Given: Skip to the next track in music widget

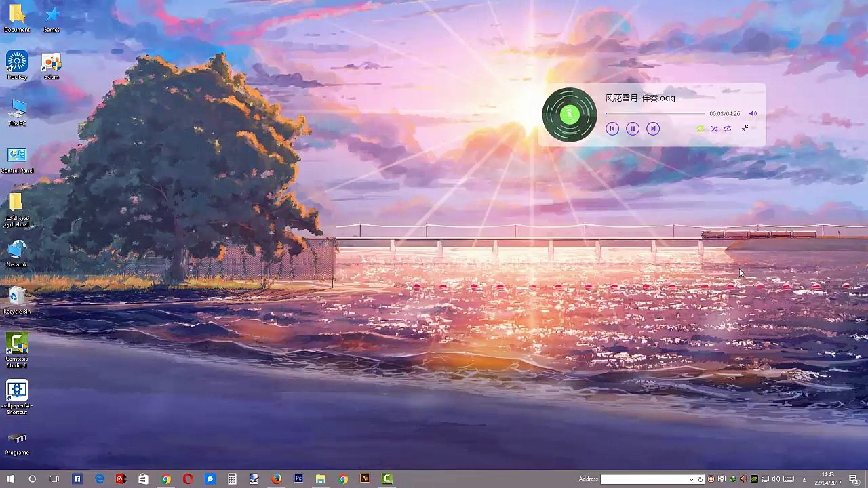Looking at the screenshot, I should (x=653, y=129).
